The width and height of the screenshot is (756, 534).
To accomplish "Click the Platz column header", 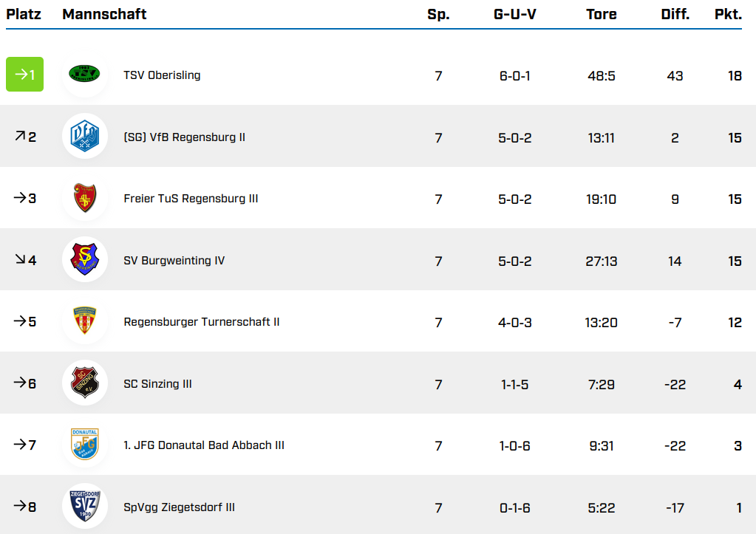I will [x=24, y=14].
